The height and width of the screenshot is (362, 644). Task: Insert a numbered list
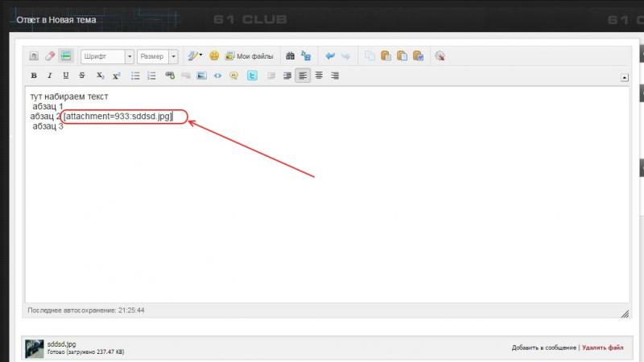click(x=151, y=76)
